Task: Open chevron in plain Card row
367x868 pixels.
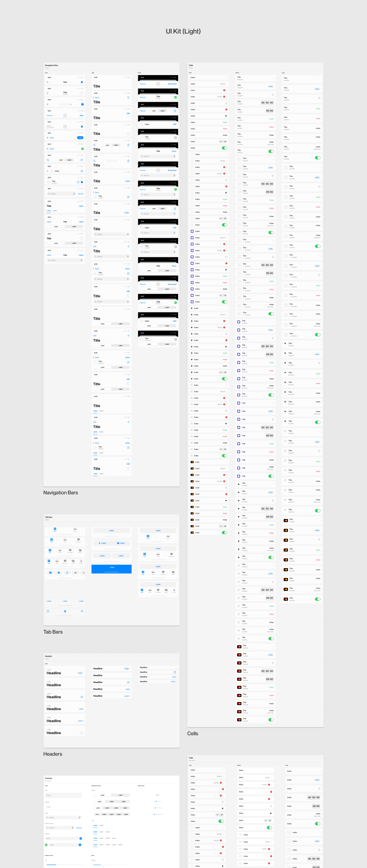Action: tap(227, 462)
